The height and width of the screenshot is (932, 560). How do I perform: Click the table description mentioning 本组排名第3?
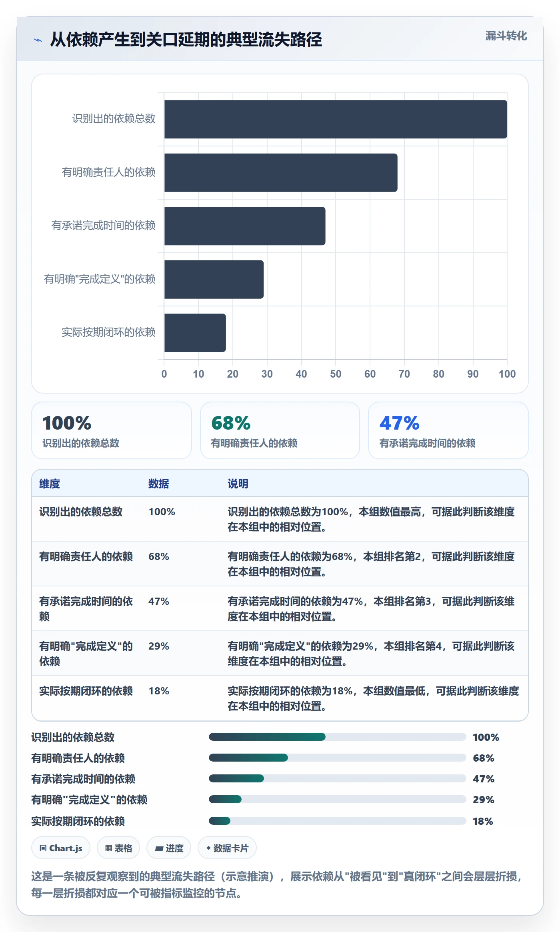371,609
